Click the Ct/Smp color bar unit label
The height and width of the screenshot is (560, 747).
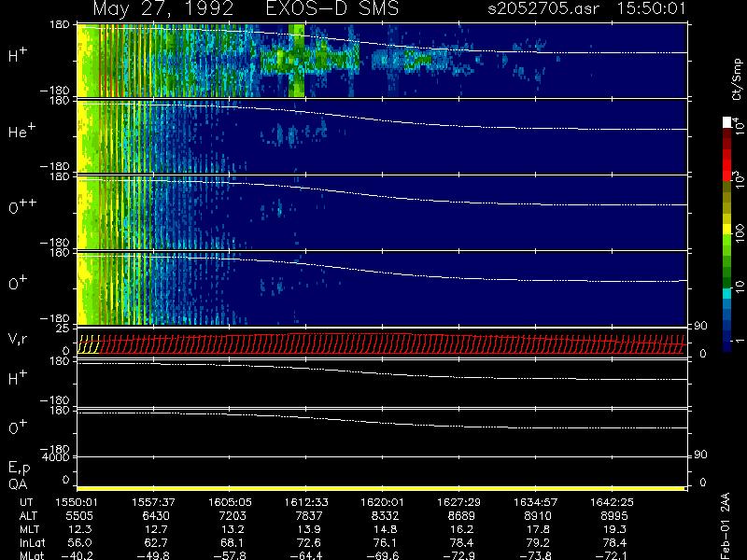737,79
